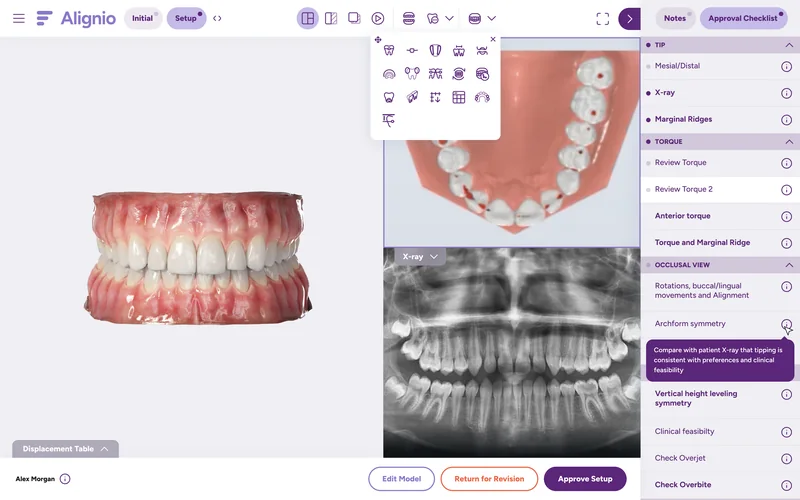
Task: Select the single tooth with gum icon
Action: (389, 97)
